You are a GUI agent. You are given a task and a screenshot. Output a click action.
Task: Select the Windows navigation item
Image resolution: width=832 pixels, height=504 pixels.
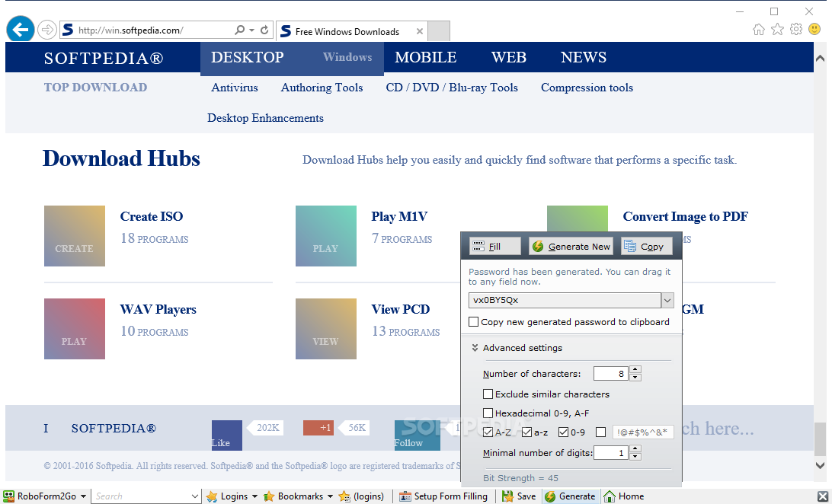coord(347,57)
